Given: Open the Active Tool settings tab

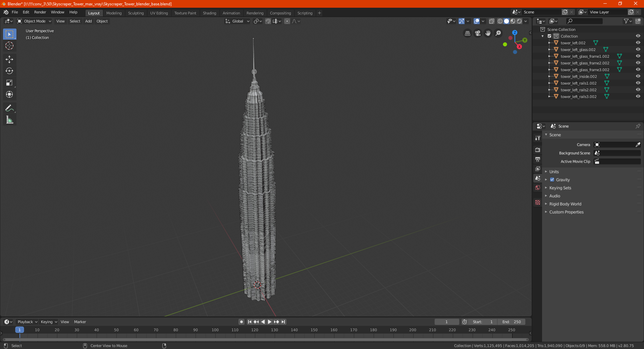Looking at the screenshot, I should tap(538, 138).
